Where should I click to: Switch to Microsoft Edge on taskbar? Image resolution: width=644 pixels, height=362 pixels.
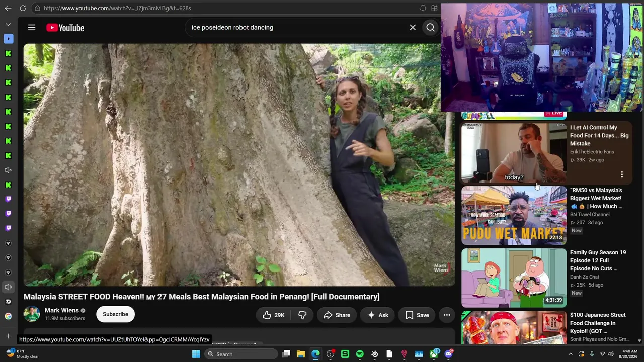pos(315,354)
